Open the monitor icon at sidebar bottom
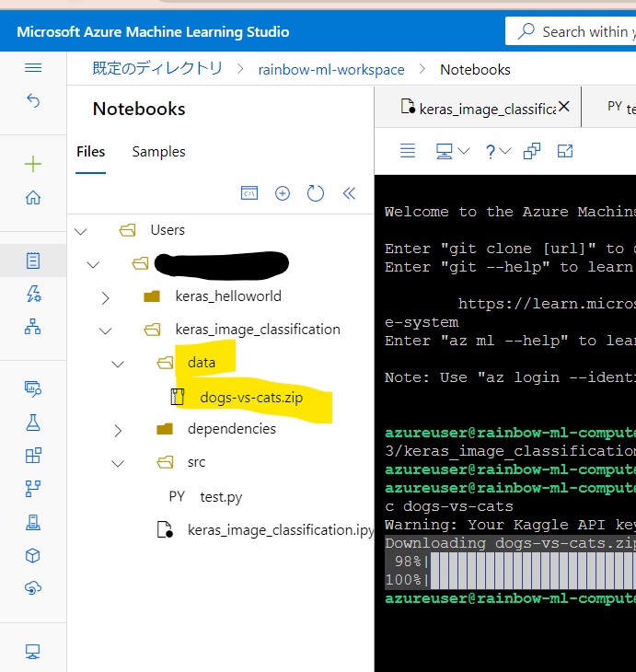Viewport: 636px width, 672px height. click(33, 652)
